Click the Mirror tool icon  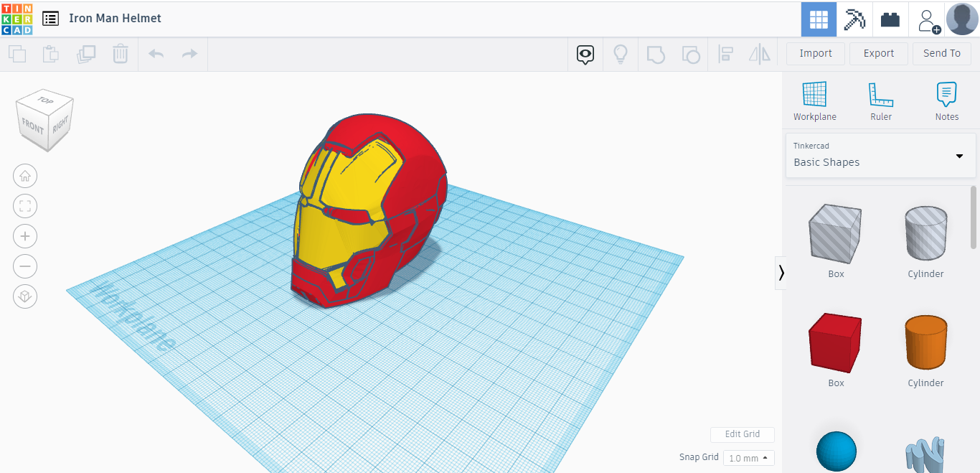pos(759,54)
